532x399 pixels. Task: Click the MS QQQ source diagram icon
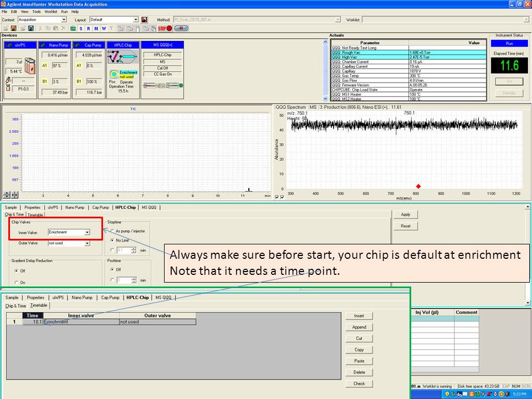click(163, 85)
